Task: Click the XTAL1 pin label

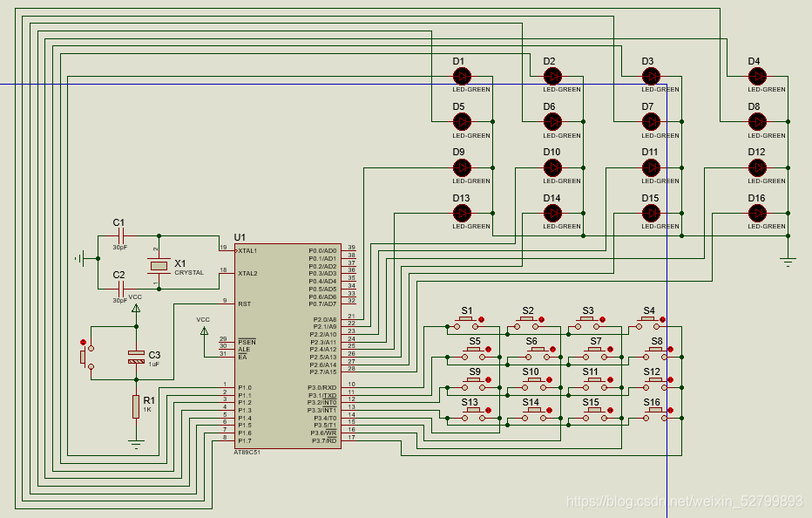Action: pyautogui.click(x=247, y=251)
